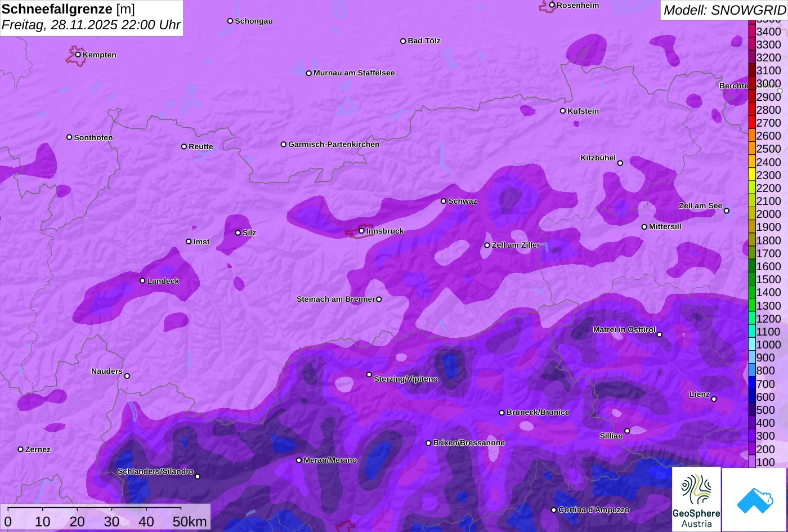Click the Meran/Merano location marker
788x532 pixels.
[x=299, y=461]
